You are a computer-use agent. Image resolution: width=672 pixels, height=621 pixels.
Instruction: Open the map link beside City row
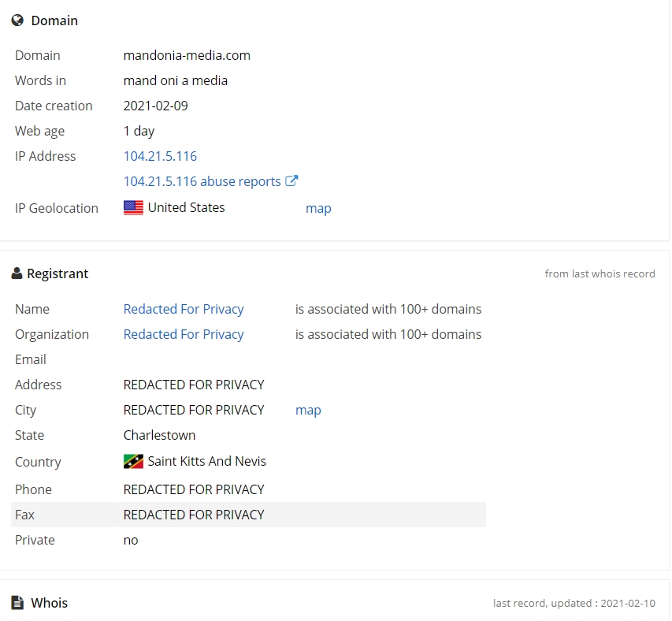tap(308, 410)
